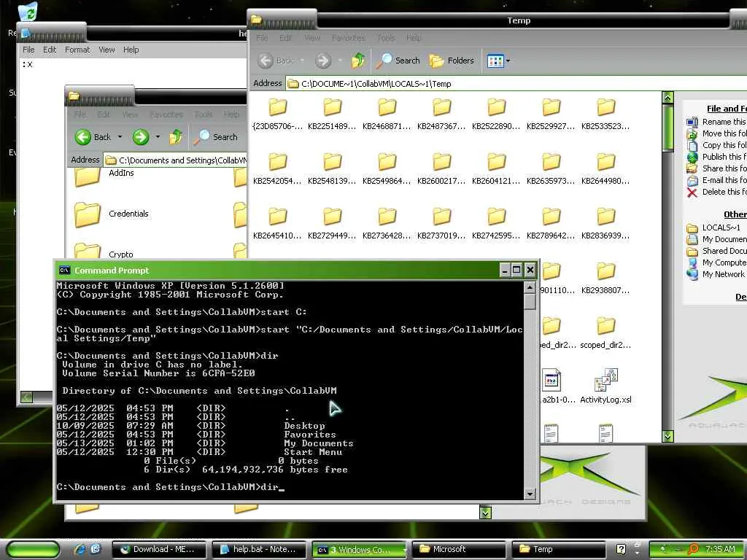Image resolution: width=747 pixels, height=560 pixels.
Task: Click scroll down arrow in Temp file list
Action: point(668,436)
